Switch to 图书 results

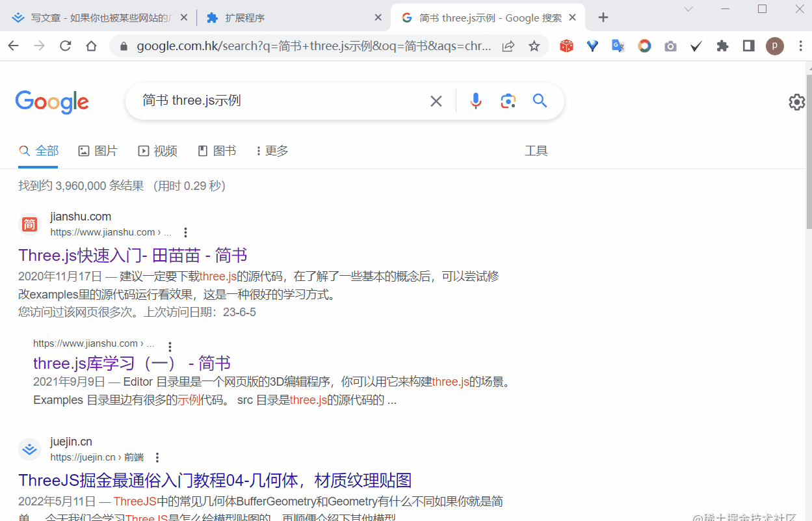click(x=217, y=151)
